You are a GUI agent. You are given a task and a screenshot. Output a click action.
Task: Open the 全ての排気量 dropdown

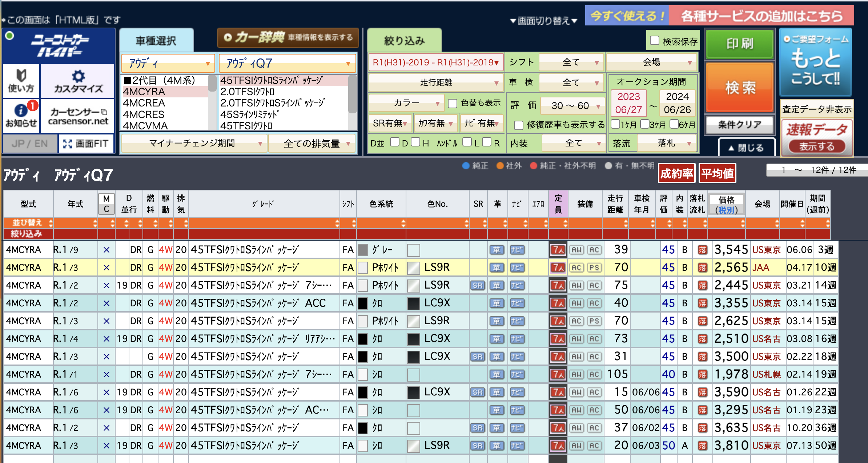click(x=313, y=144)
